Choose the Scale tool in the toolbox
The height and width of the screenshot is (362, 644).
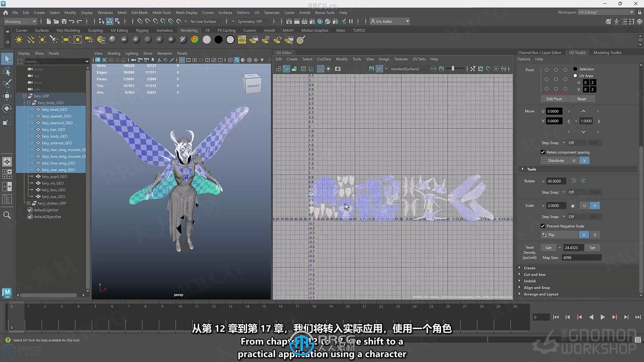pos(7,121)
